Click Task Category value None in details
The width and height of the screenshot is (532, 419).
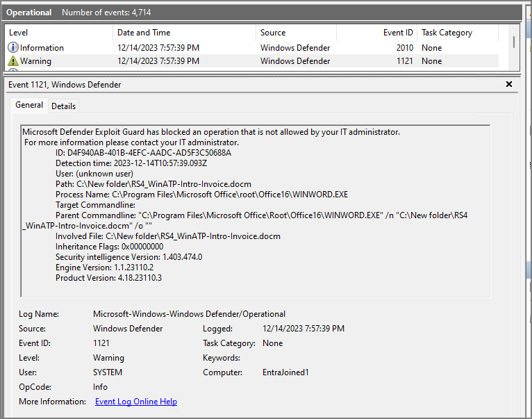click(x=272, y=343)
